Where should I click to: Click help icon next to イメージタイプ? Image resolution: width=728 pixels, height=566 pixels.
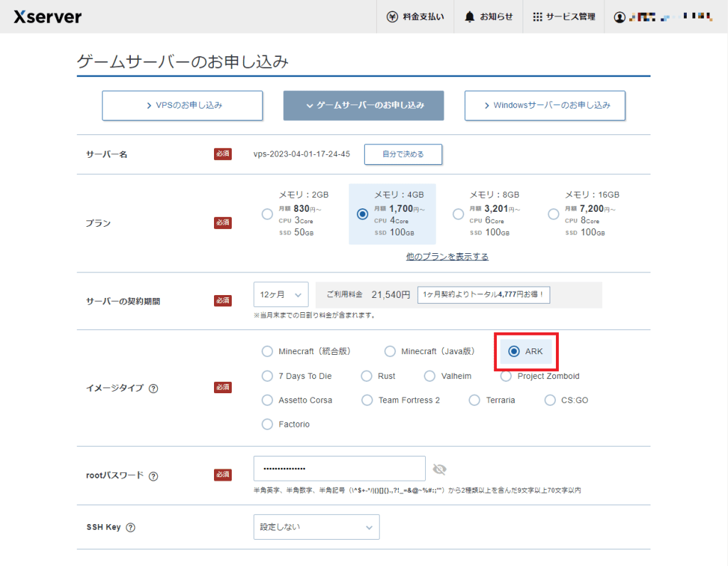click(154, 388)
